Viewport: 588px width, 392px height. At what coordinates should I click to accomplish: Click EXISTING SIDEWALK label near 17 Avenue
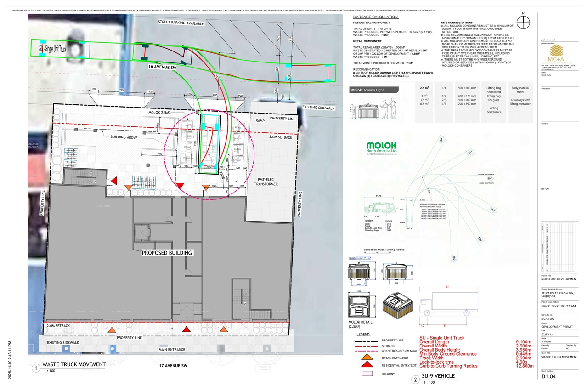point(62,342)
